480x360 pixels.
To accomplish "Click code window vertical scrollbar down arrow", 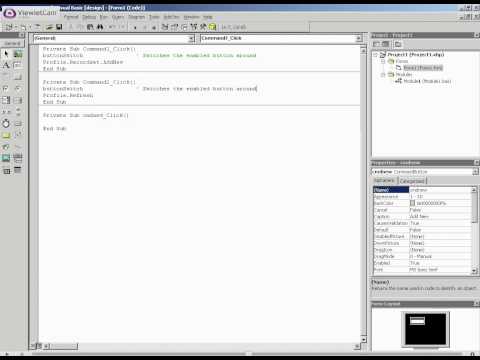I will tap(363, 340).
